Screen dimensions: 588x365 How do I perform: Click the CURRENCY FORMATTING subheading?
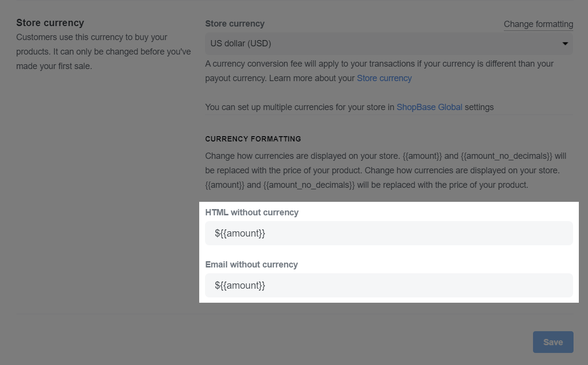[253, 139]
